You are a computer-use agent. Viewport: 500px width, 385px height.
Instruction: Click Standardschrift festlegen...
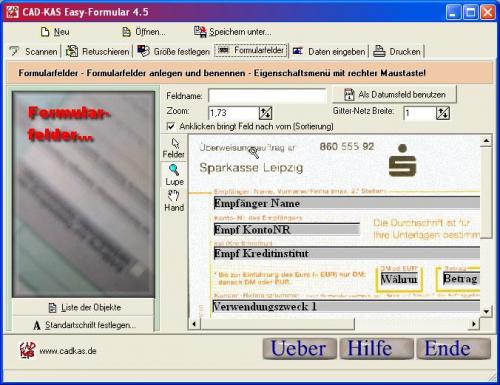tap(83, 325)
